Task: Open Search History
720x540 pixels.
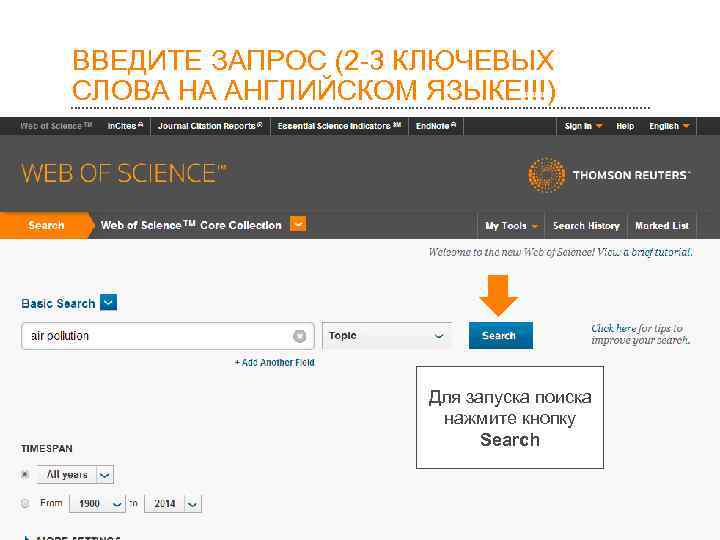Action: (x=586, y=225)
